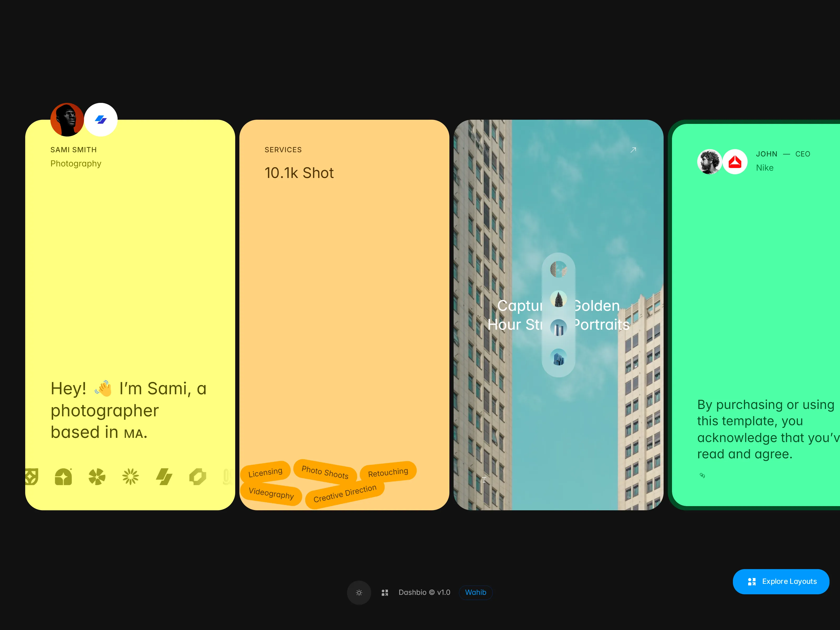Screen dimensions: 840x630
Task: Click the sunburst petals logo icon
Action: [130, 477]
